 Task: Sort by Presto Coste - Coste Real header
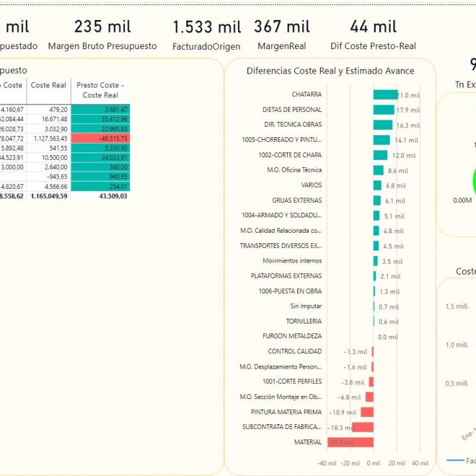[101, 90]
